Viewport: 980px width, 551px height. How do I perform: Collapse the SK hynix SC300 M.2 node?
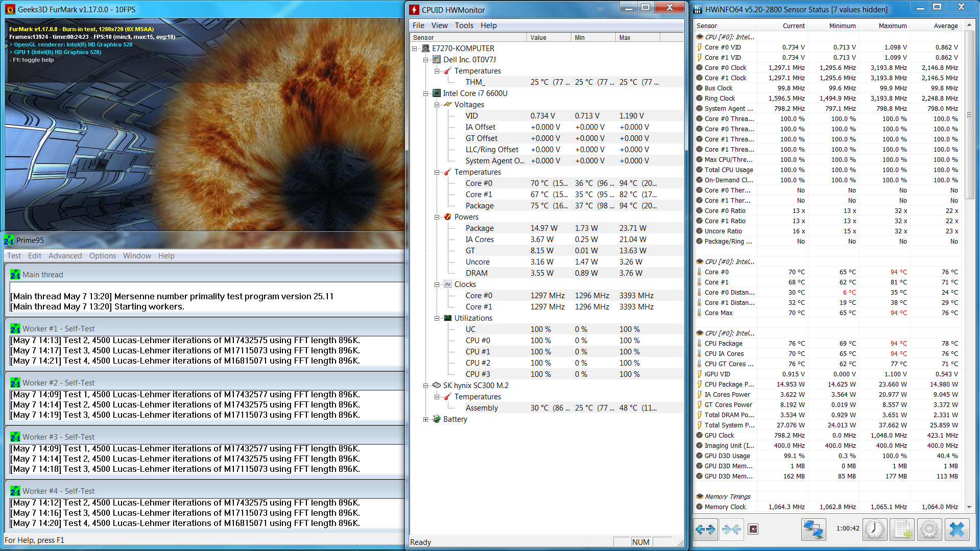(426, 386)
